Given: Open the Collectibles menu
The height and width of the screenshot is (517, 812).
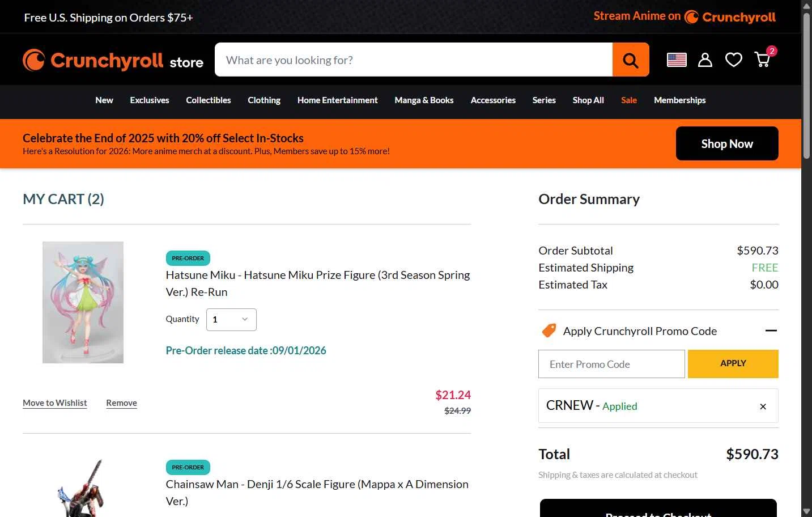Looking at the screenshot, I should pos(209,100).
